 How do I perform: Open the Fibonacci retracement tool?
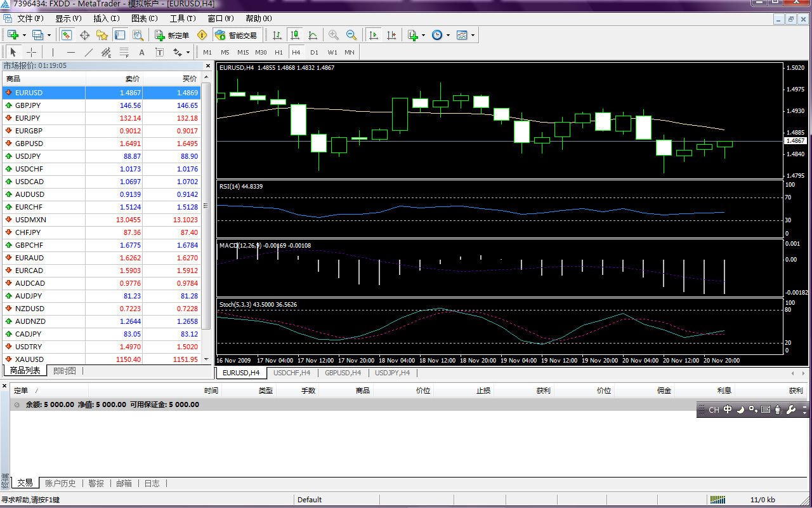[124, 52]
